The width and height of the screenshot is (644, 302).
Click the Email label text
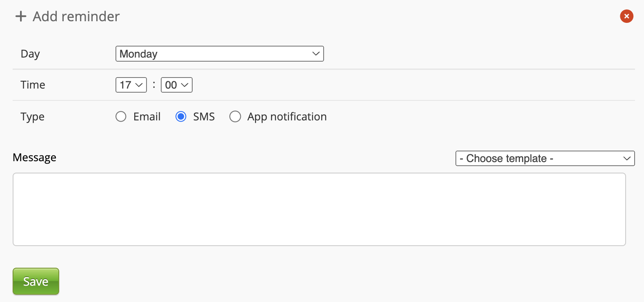pyautogui.click(x=147, y=117)
